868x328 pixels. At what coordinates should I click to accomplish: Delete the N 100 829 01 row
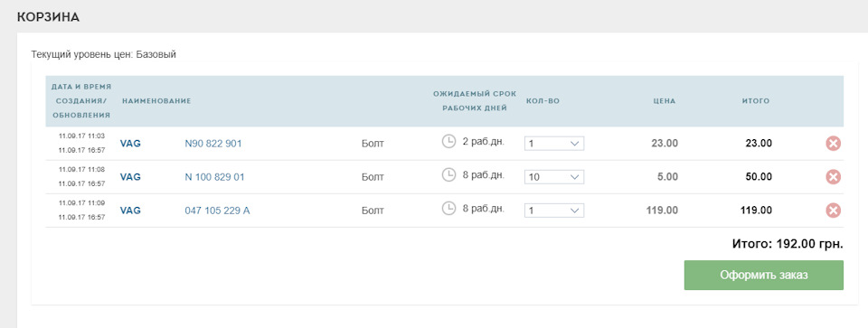point(833,177)
